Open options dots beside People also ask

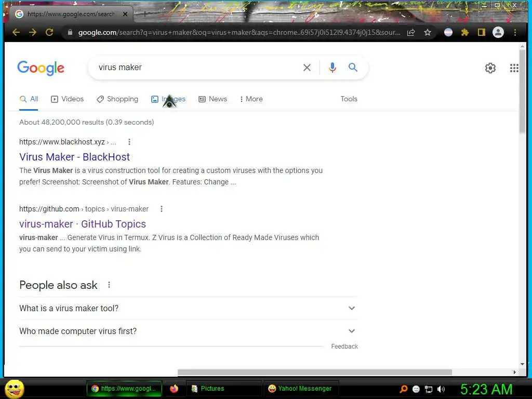[109, 285]
